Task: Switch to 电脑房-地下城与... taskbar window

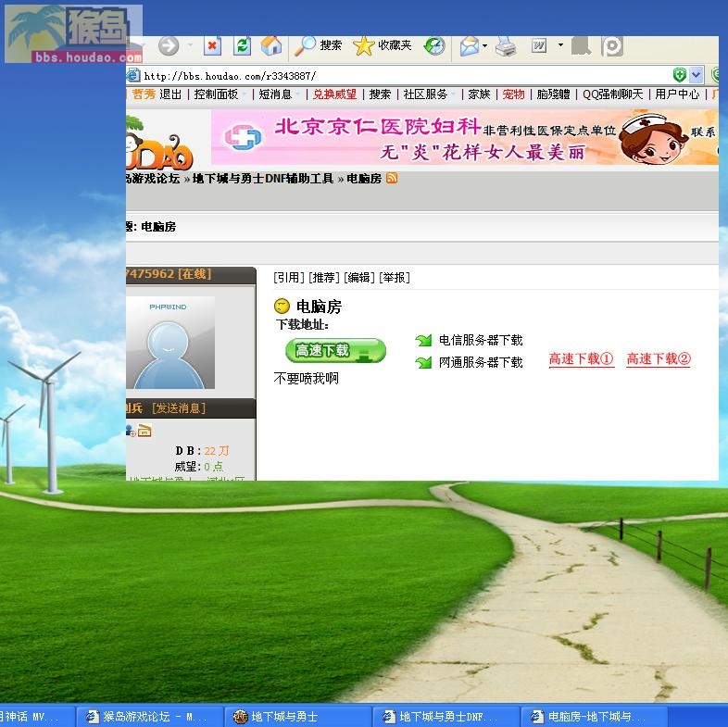Action: (x=595, y=717)
